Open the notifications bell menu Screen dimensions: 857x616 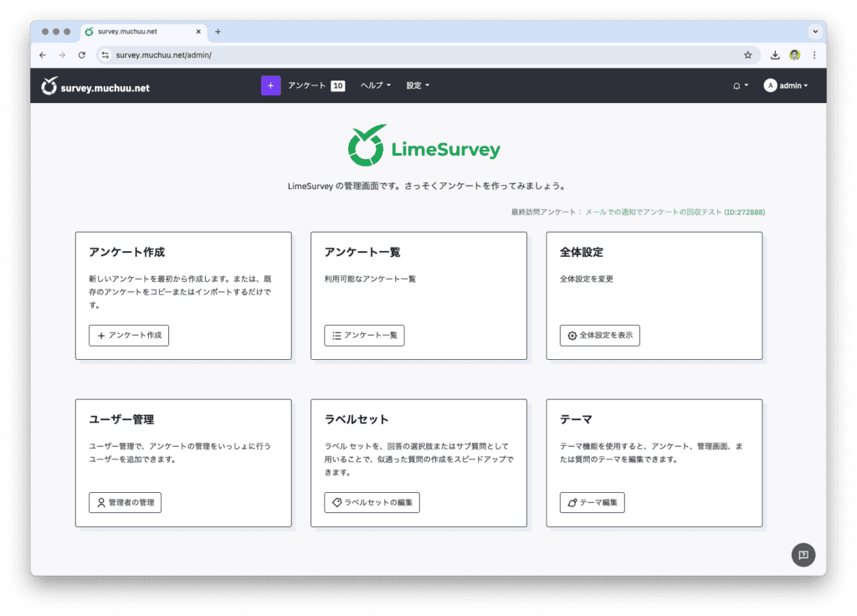pos(740,85)
